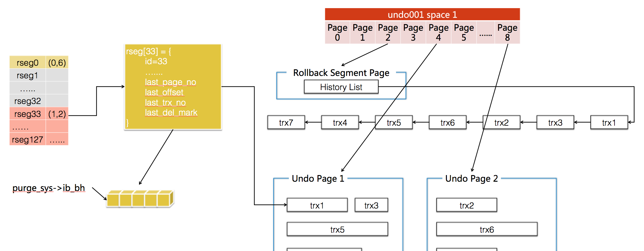Viewport: 644px width, 251px height.
Task: Click trx1 box inside Undo Page 1
Action: pos(317,205)
